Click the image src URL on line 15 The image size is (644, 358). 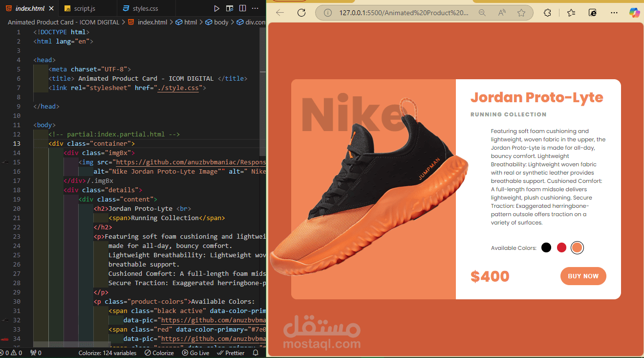click(x=190, y=162)
